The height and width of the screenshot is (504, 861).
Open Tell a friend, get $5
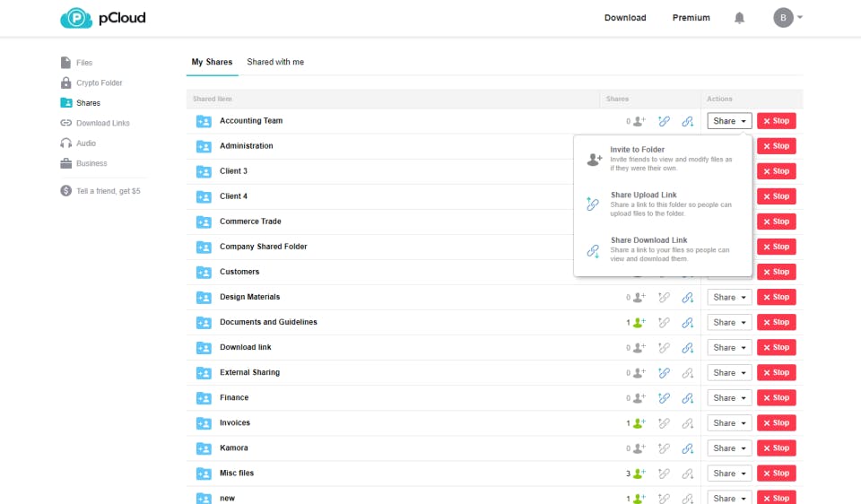pyautogui.click(x=108, y=191)
